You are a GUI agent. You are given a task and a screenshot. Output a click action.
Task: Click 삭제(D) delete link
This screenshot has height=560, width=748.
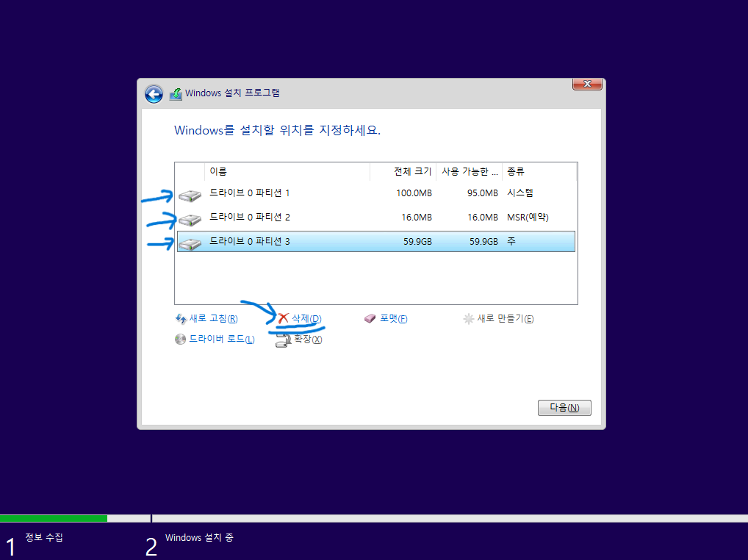[306, 319]
